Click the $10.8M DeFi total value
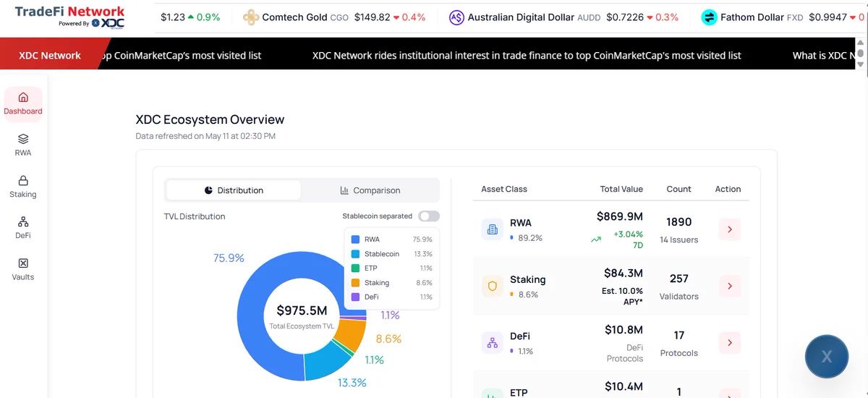868x398 pixels. point(624,330)
